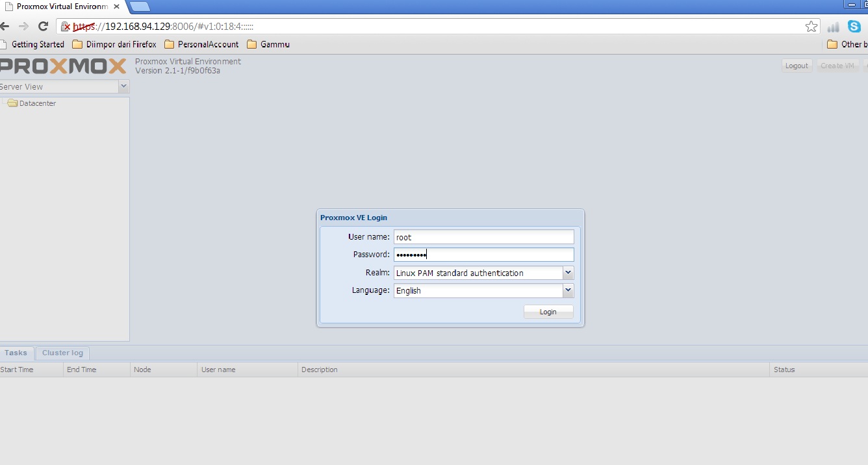868x465 pixels.
Task: Click the Create VM button
Action: [837, 66]
